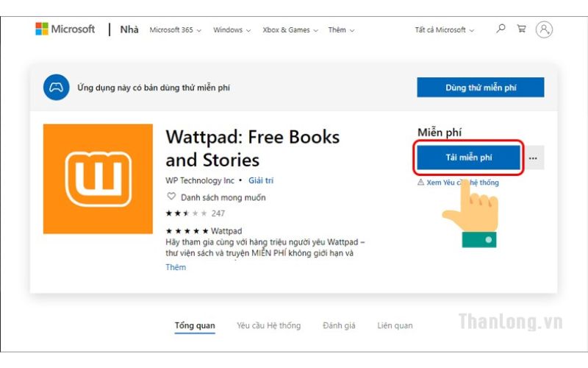This screenshot has height=368, width=588.
Task: Click the user account profile icon
Action: (x=544, y=29)
